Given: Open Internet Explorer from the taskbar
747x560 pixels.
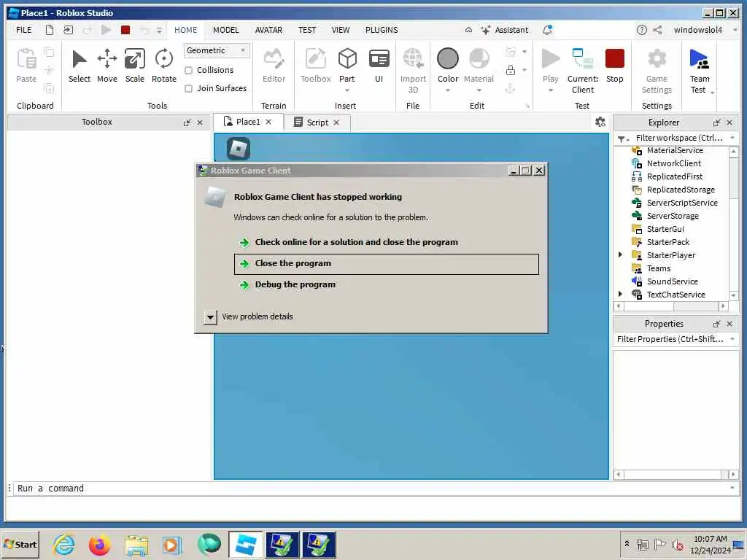Looking at the screenshot, I should [64, 545].
